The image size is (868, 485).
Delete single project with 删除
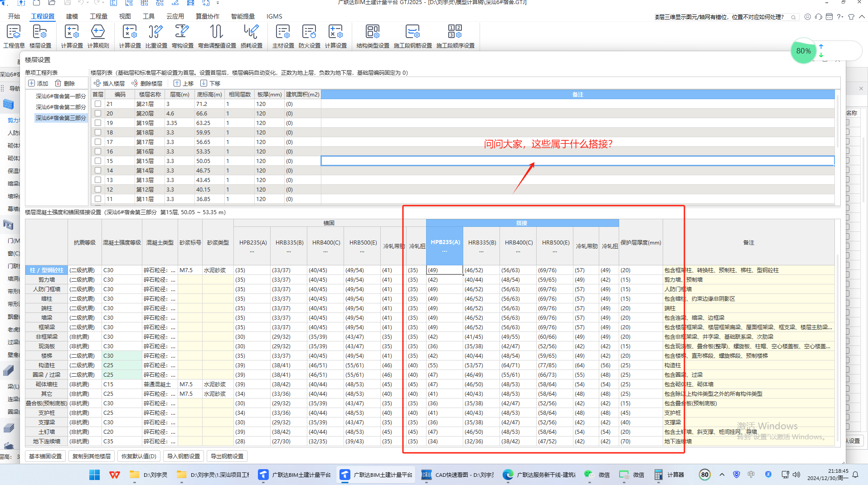click(x=65, y=83)
